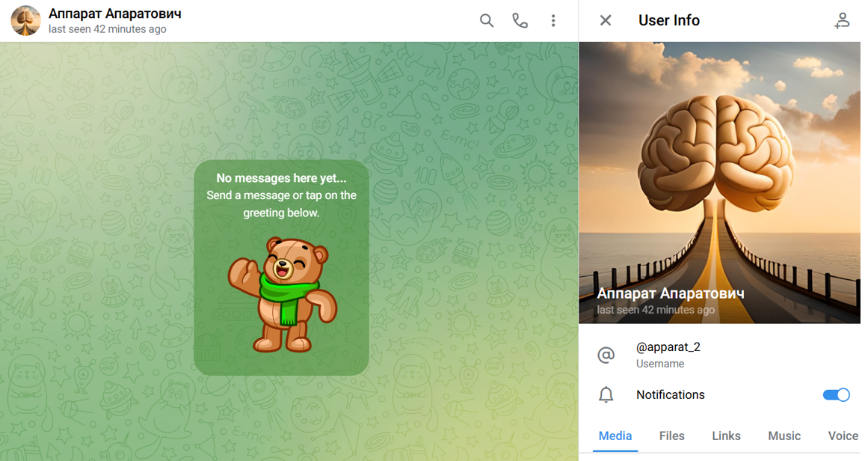Screen dimensions: 868x461
Task: Click the contact name in the chat header
Action: pyautogui.click(x=114, y=13)
